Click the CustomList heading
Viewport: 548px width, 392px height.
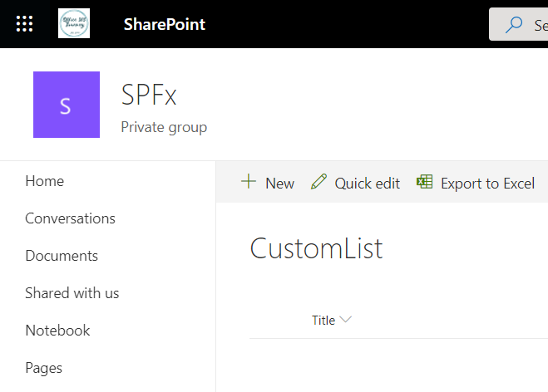pos(316,248)
